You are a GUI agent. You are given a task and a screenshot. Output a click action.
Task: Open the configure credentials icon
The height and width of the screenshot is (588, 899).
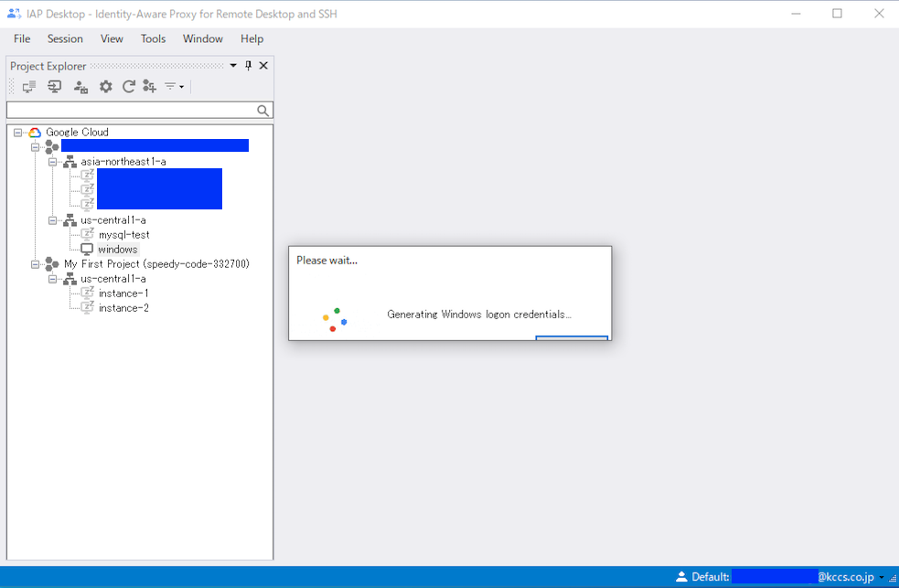(x=81, y=86)
